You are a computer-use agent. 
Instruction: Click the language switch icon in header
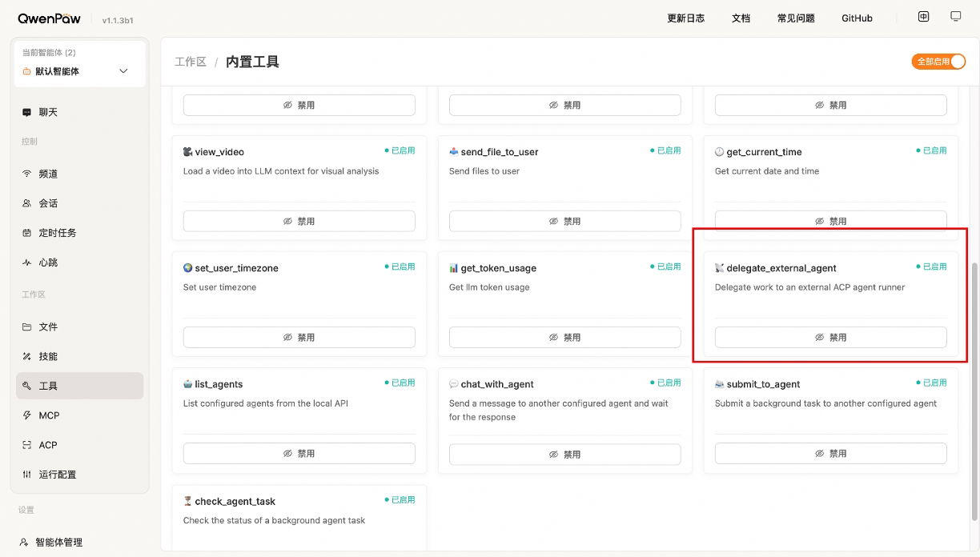pos(923,17)
